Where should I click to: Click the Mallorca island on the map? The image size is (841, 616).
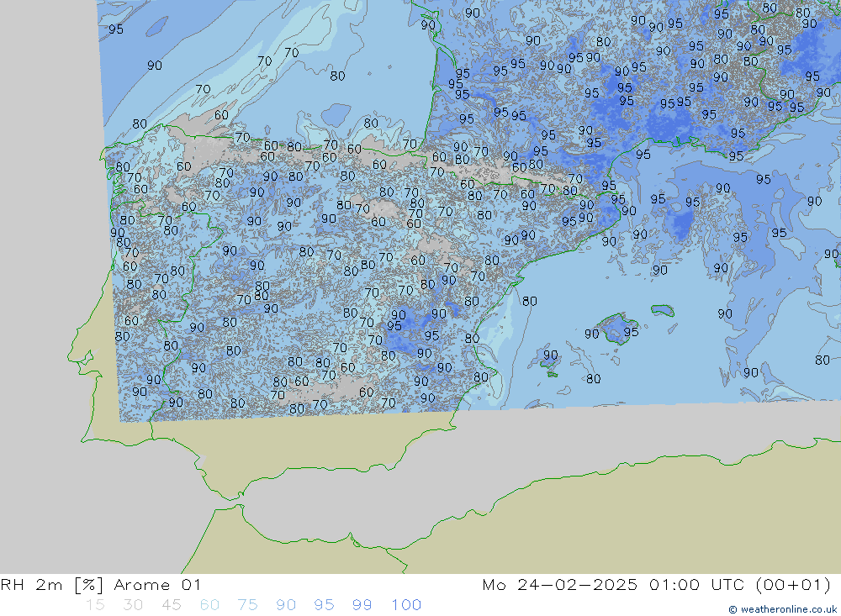(618, 329)
